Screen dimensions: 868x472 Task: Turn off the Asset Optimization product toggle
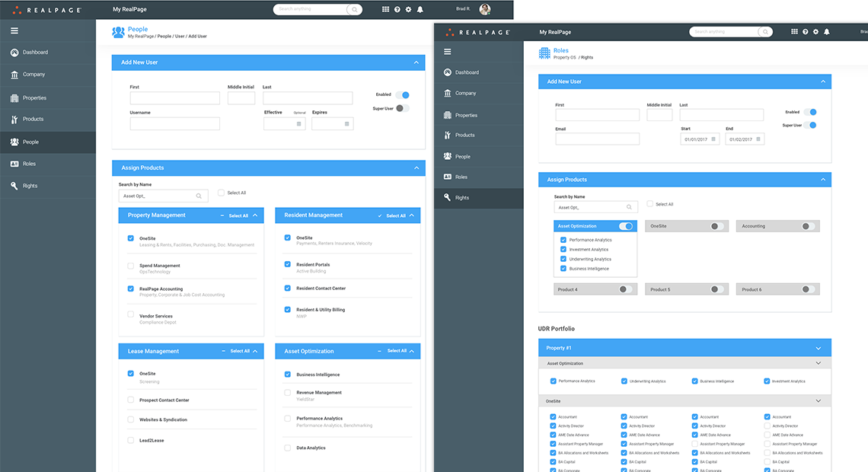(x=626, y=226)
